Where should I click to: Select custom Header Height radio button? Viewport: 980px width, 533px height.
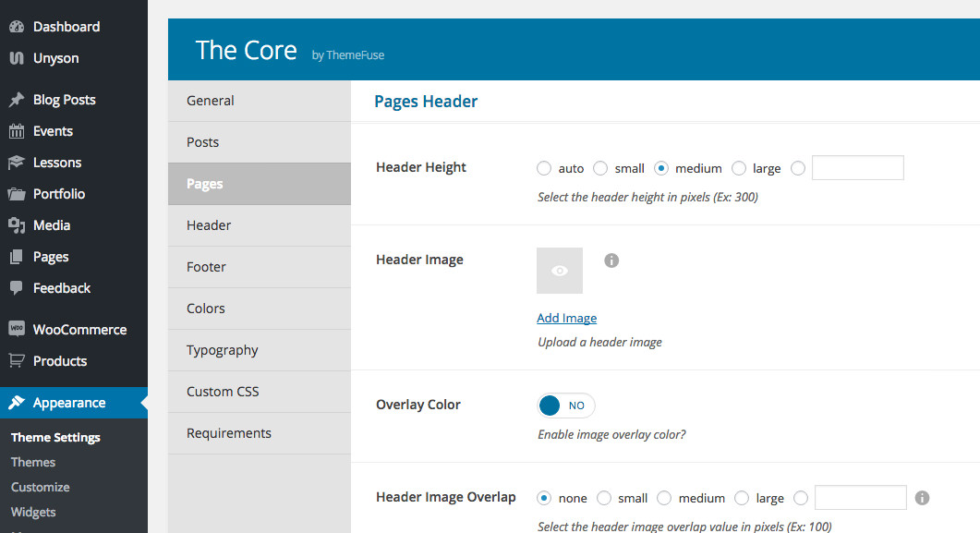pyautogui.click(x=797, y=168)
